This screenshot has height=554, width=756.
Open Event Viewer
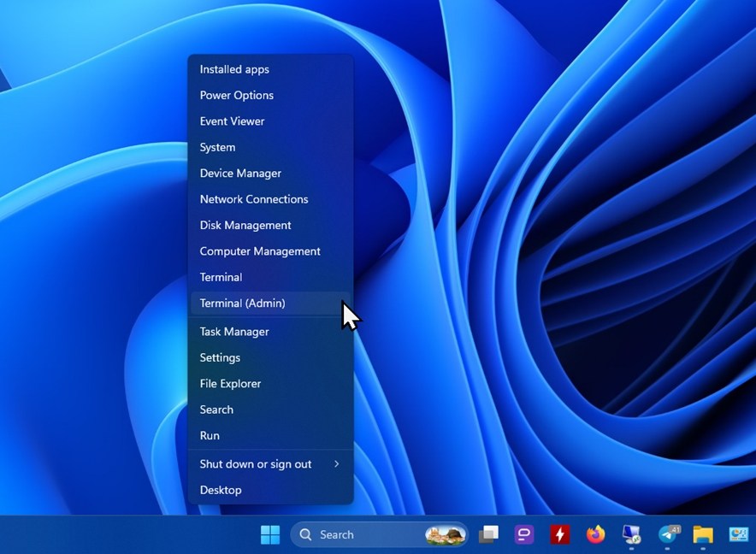click(270, 121)
